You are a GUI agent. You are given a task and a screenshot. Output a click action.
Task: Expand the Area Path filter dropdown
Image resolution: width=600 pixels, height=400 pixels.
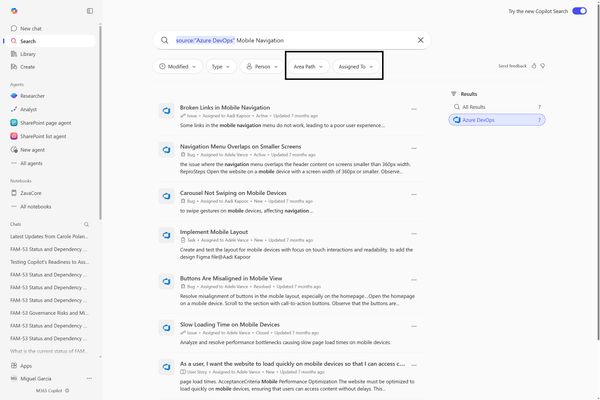click(x=308, y=67)
